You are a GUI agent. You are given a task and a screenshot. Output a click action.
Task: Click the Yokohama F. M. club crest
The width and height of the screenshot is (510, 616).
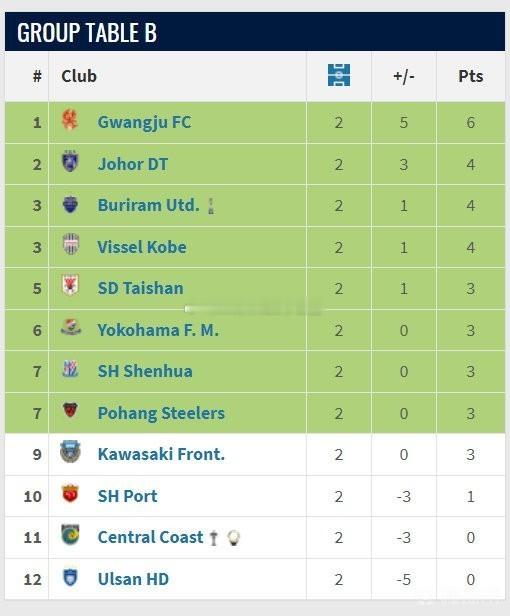(x=71, y=327)
